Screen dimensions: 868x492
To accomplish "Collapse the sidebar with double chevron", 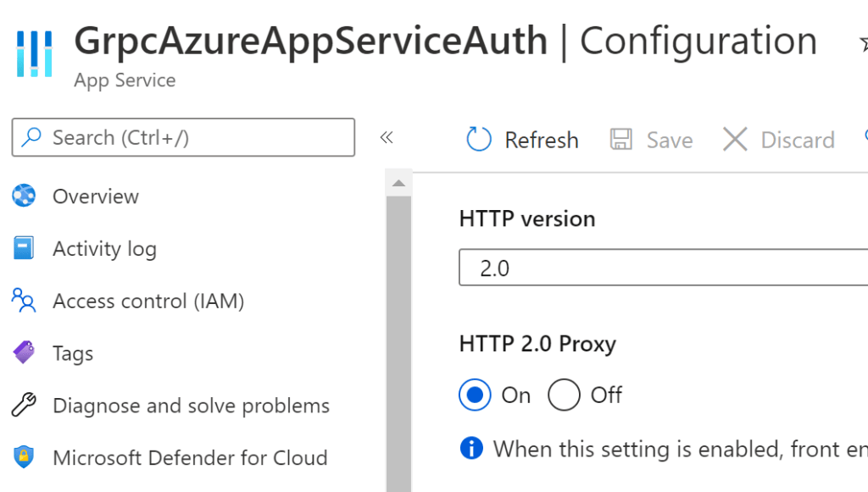I will pos(387,138).
